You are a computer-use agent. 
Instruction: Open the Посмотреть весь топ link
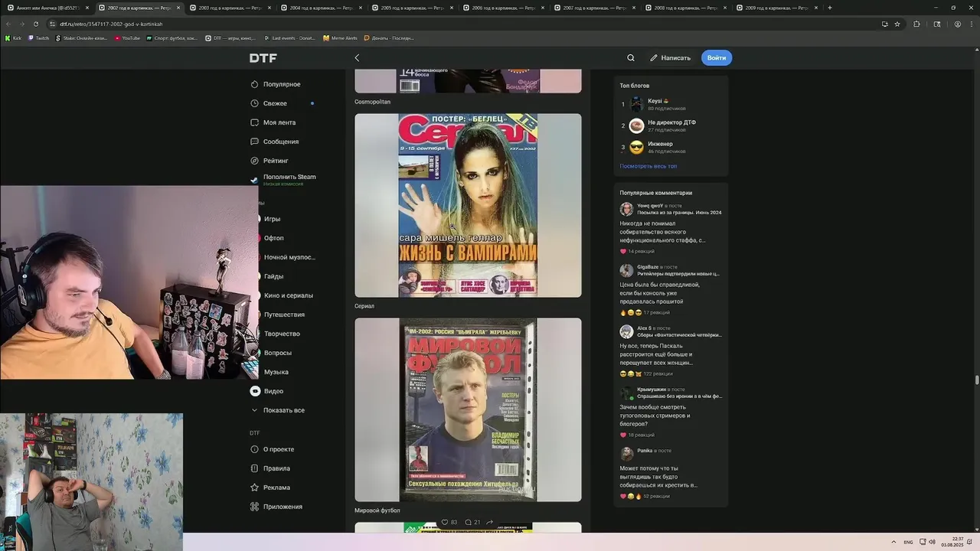point(648,166)
